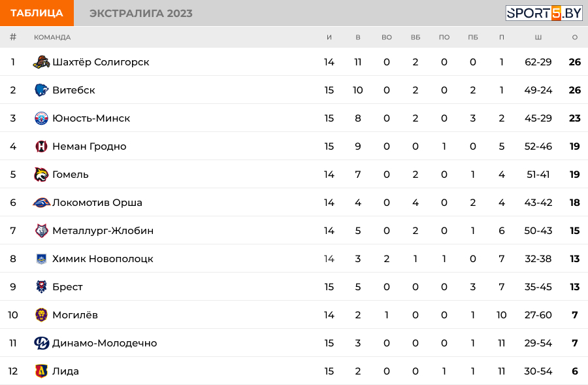Click the Брест team logo
The height and width of the screenshot is (385, 588).
click(41, 287)
